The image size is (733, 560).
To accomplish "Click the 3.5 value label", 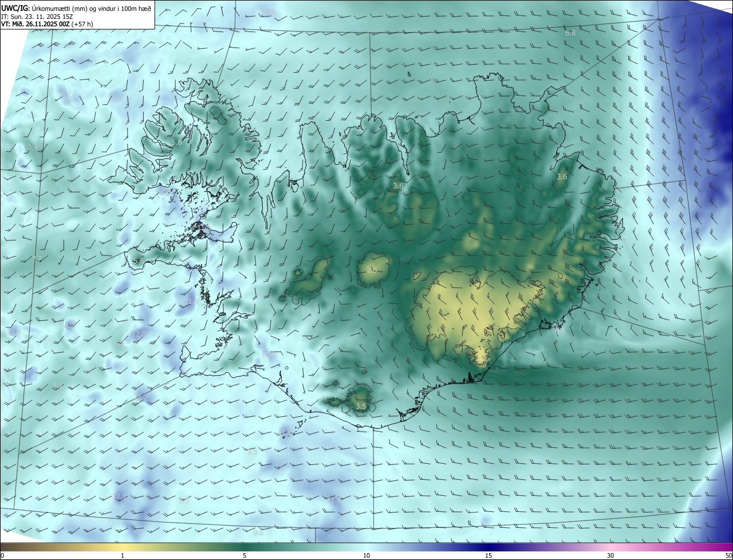I will coord(361,407).
